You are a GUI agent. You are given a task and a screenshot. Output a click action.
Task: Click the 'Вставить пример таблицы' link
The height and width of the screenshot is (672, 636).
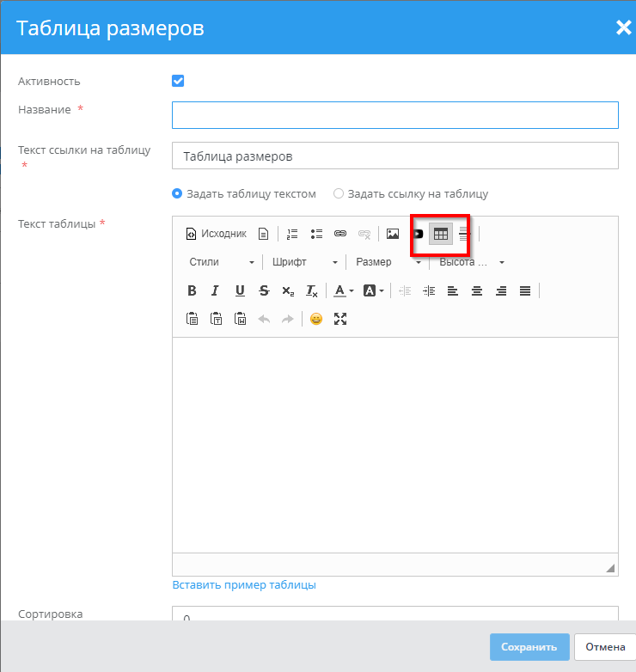[x=244, y=585]
